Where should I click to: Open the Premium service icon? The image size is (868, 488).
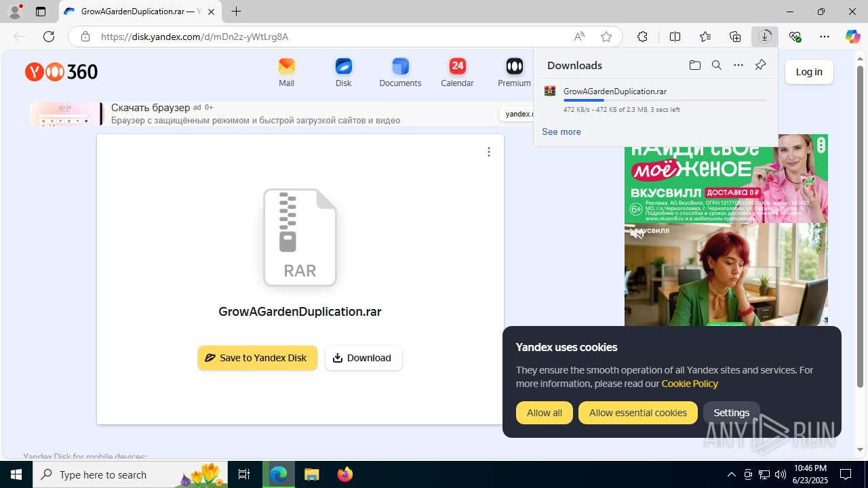tap(514, 72)
